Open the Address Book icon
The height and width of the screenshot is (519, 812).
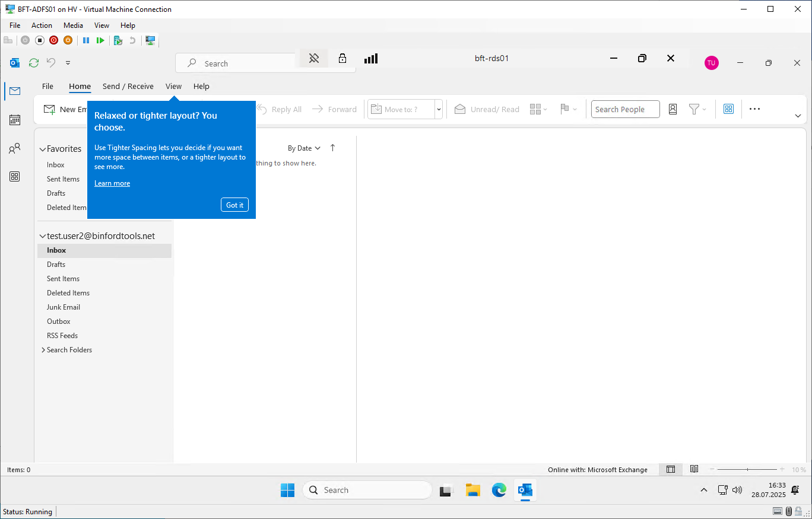pyautogui.click(x=673, y=109)
